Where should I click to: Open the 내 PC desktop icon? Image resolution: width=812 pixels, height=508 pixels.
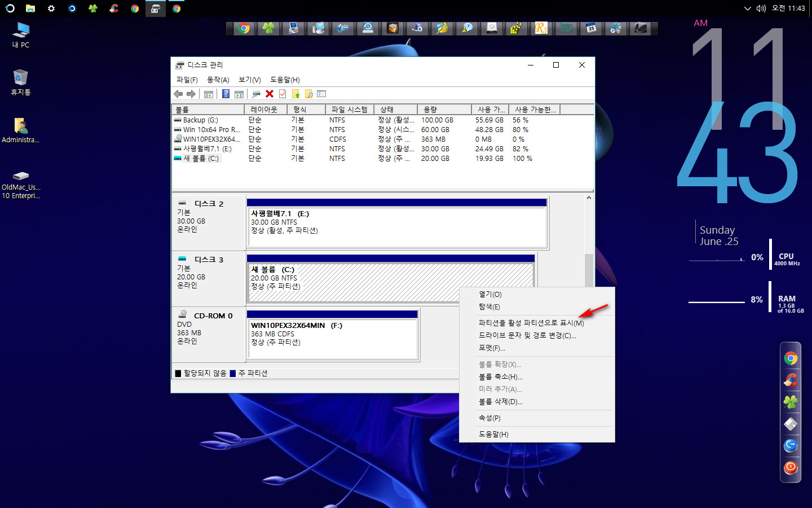pyautogui.click(x=21, y=35)
